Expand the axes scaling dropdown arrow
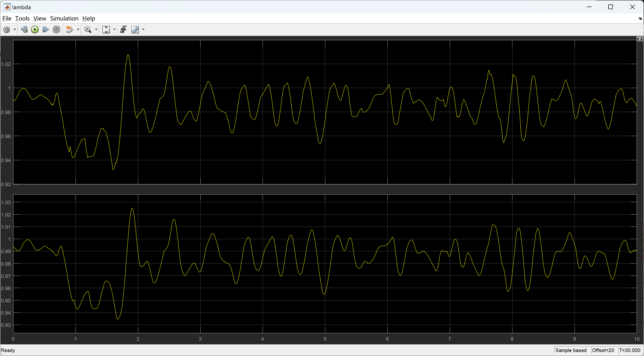644x356 pixels. click(x=114, y=30)
